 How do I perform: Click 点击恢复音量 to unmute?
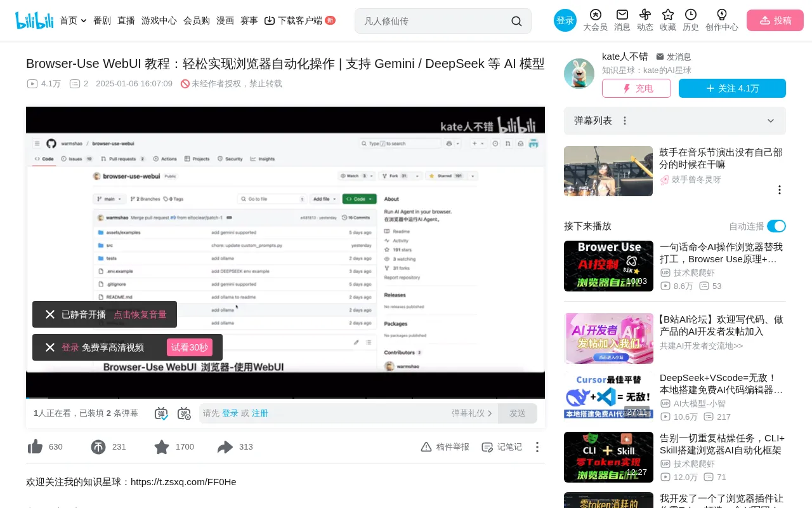[140, 314]
